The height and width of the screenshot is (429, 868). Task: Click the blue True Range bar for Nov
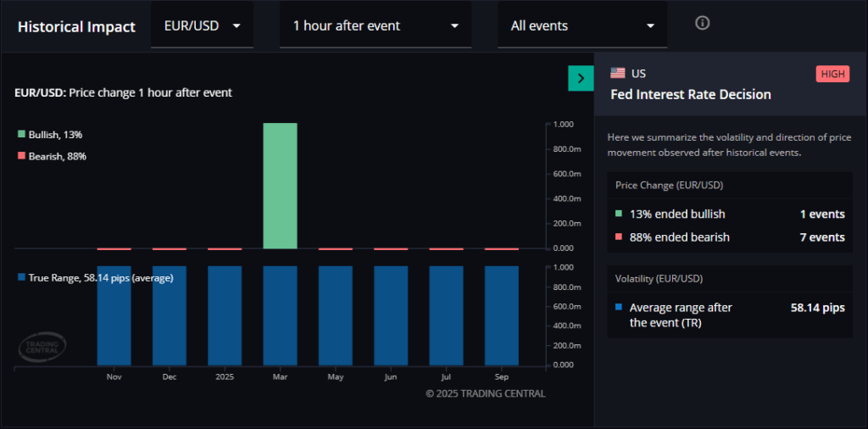point(114,315)
